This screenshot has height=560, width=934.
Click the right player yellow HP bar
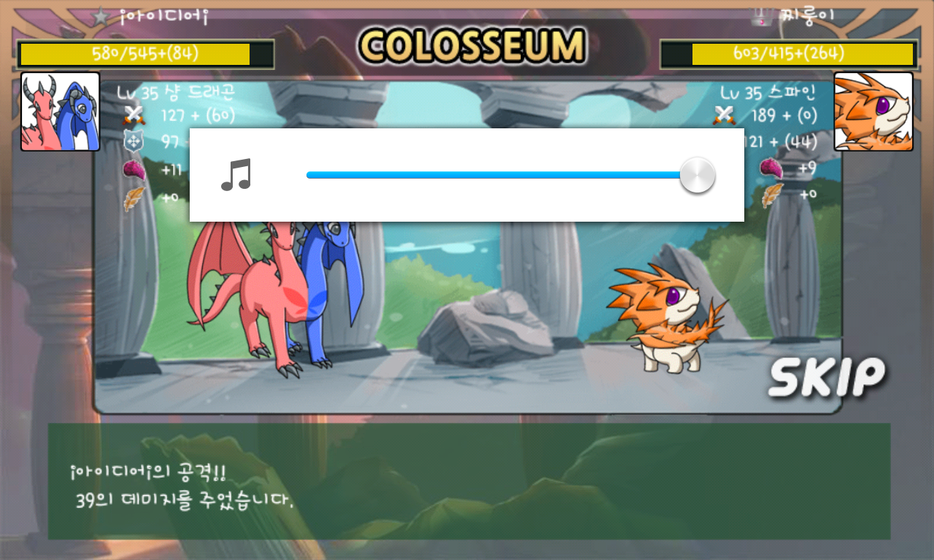[x=788, y=54]
